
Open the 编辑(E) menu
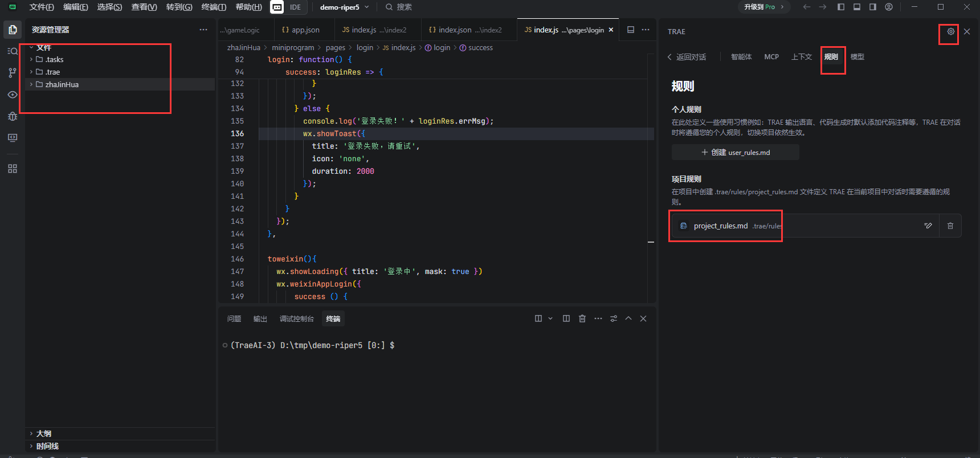tap(76, 7)
